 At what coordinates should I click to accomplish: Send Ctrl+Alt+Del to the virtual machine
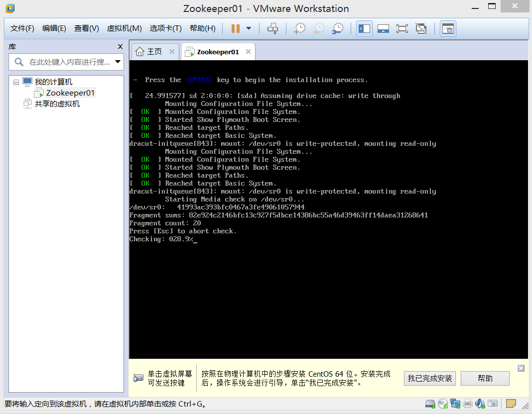(x=272, y=28)
